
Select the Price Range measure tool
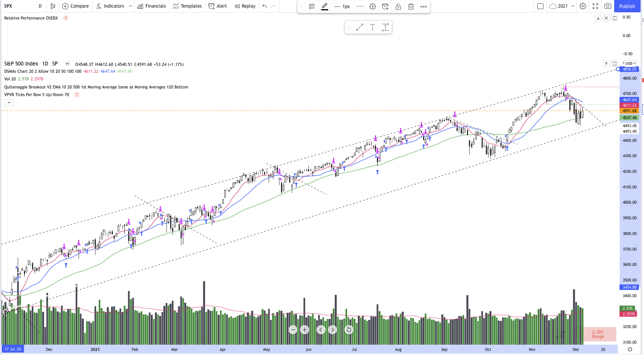[x=385, y=27]
